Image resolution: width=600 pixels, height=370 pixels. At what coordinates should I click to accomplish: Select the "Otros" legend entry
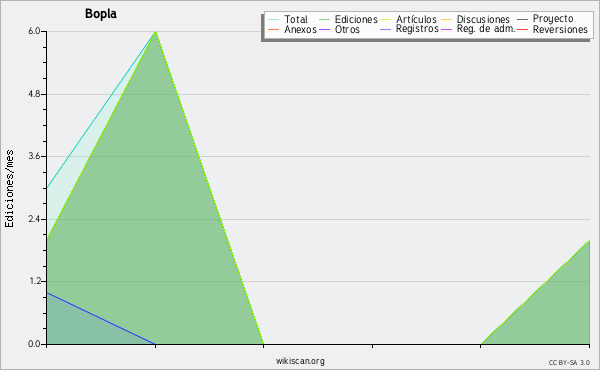tap(347, 29)
